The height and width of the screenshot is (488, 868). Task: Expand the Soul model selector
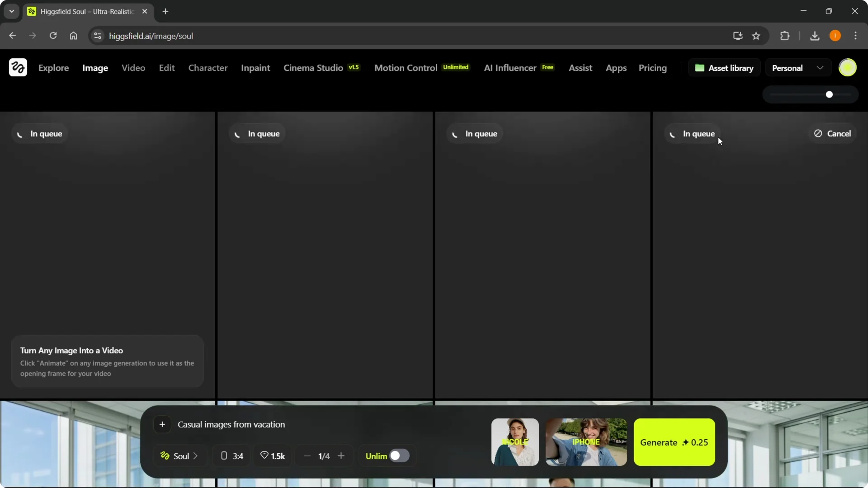[179, 455]
